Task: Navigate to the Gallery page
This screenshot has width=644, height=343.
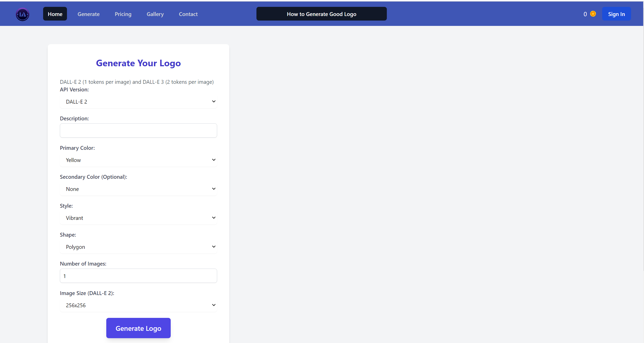Action: tap(155, 14)
